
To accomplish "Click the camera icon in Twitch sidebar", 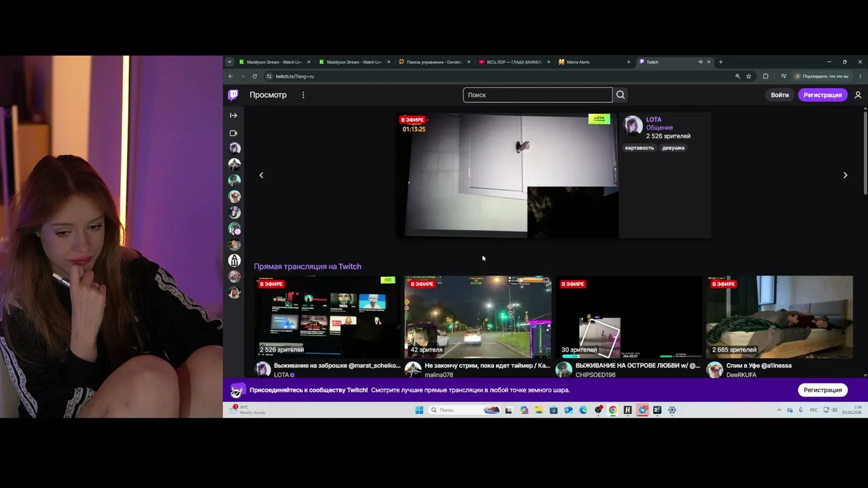I will tap(233, 133).
